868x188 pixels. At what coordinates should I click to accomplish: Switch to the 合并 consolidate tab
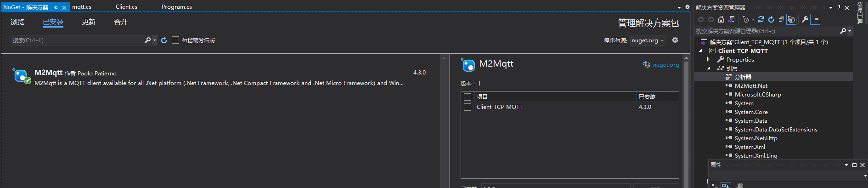(x=121, y=22)
